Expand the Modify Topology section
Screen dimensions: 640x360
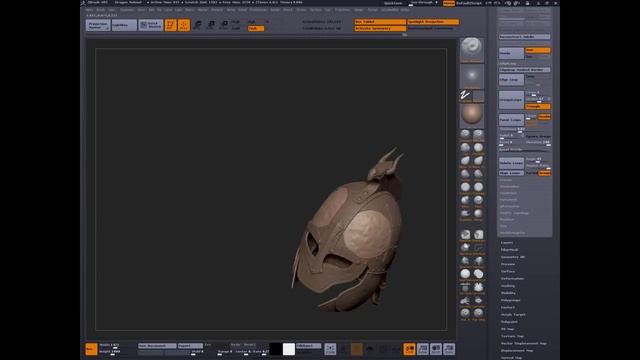coord(515,213)
